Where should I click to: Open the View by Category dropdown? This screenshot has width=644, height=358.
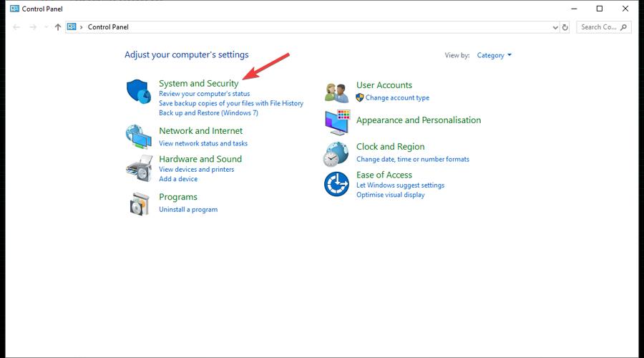(494, 55)
